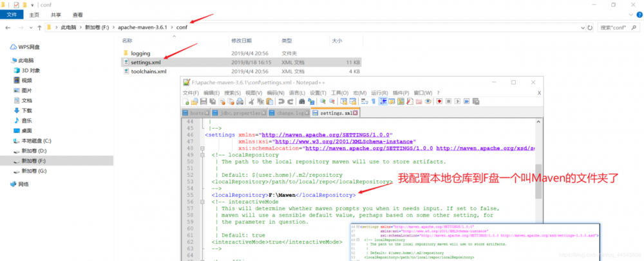Toggle Show All Characters pilcrow icon
Screen dimensions: 644x261
374,101
